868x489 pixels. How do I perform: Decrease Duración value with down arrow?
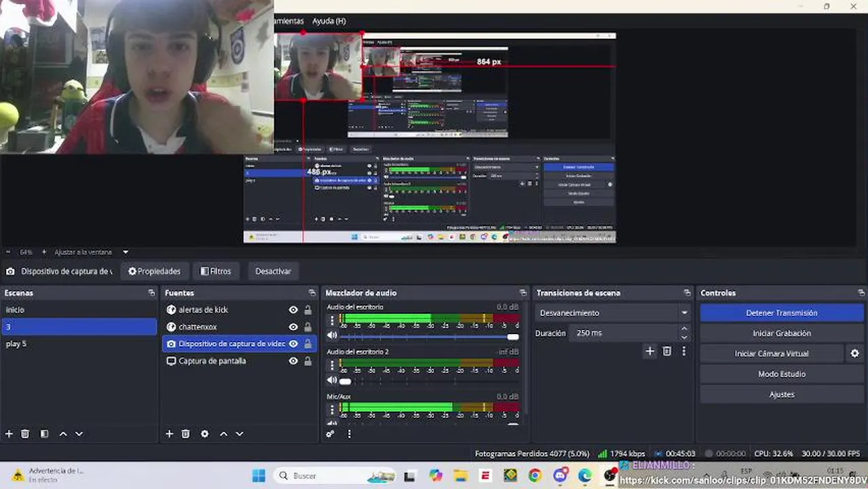tap(684, 337)
